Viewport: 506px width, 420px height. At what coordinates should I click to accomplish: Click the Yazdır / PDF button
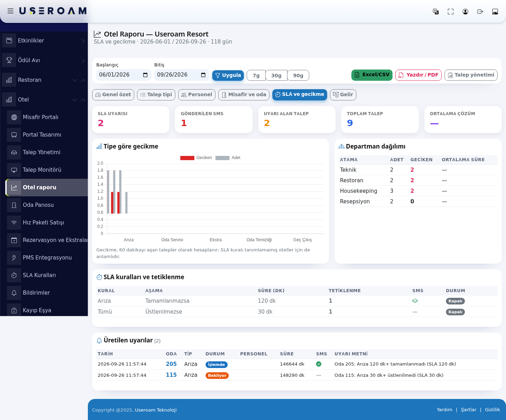click(419, 75)
